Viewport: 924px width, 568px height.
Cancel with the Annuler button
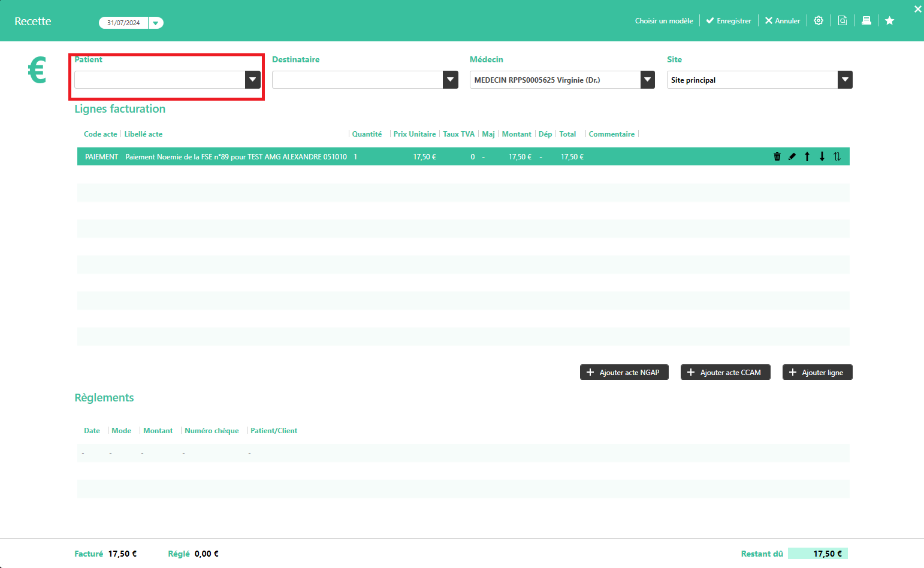[783, 21]
